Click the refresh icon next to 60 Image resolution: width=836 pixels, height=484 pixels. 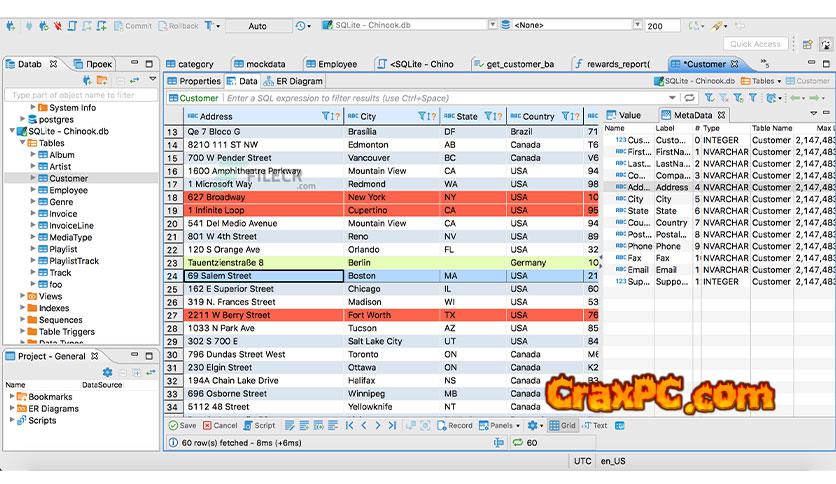[518, 442]
